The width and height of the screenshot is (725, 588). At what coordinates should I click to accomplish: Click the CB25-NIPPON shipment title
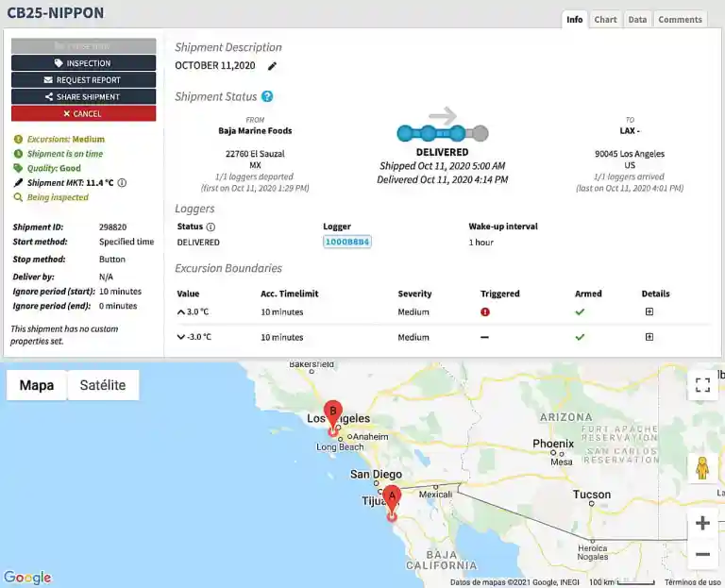(x=56, y=13)
